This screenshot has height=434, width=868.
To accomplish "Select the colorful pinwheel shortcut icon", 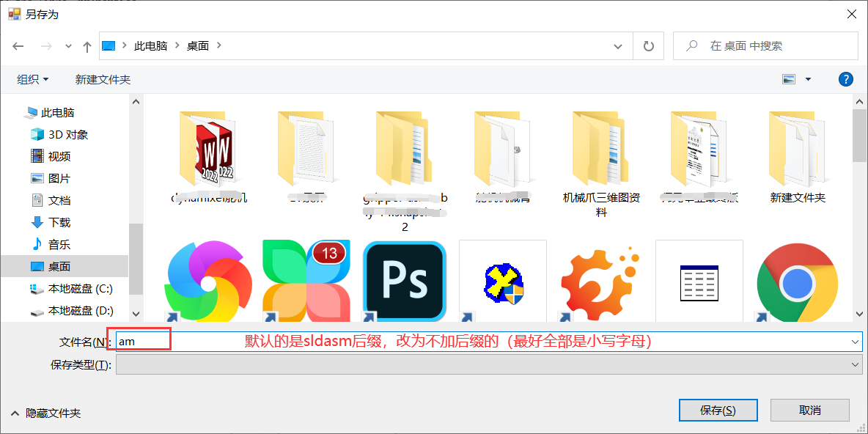I will (x=209, y=281).
